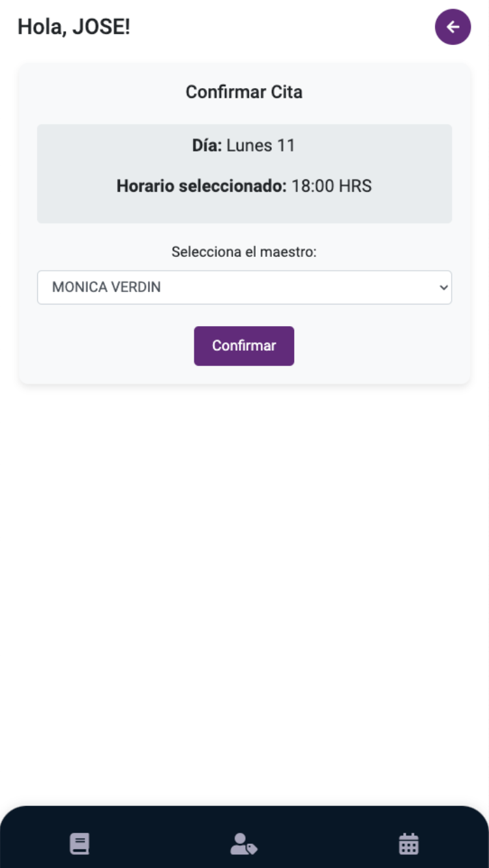This screenshot has width=489, height=868.
Task: Click the chevron arrow of the maestro dropdown
Action: tap(443, 288)
